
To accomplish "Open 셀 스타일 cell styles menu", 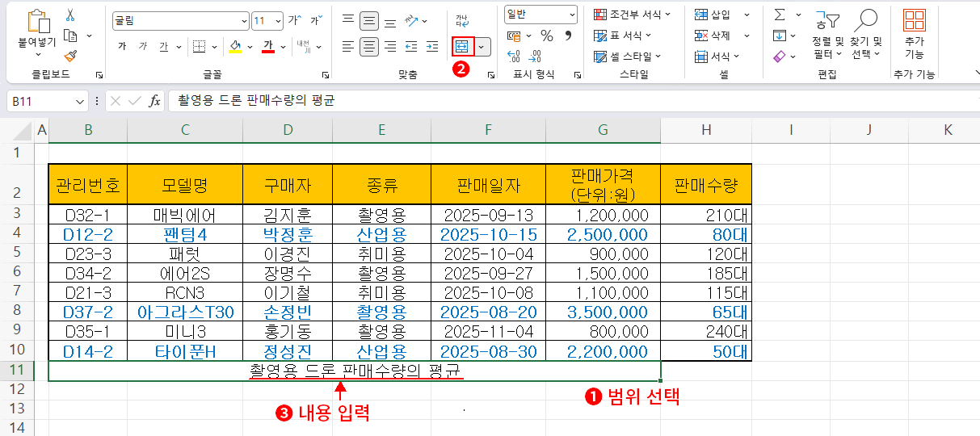I will point(628,57).
